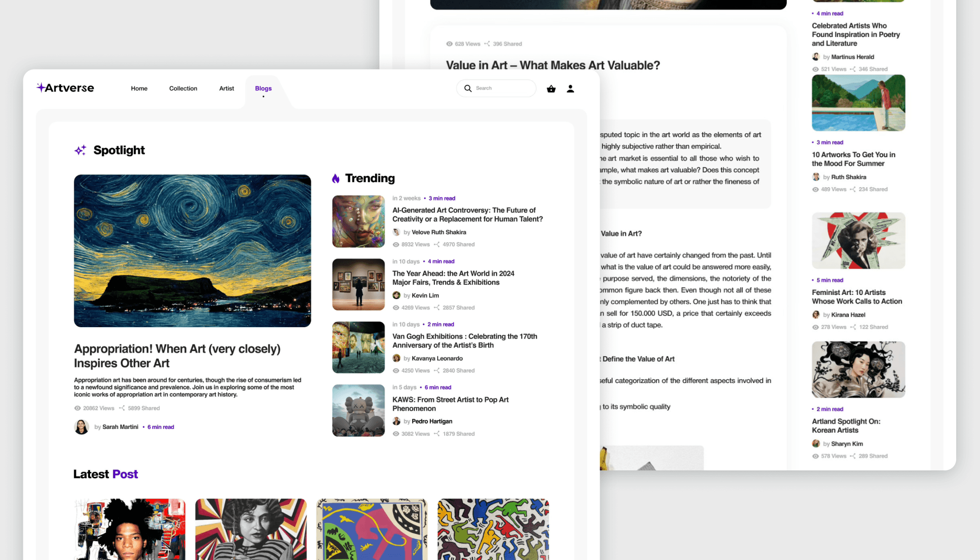
Task: Click the Trending flame icon
Action: [x=336, y=178]
